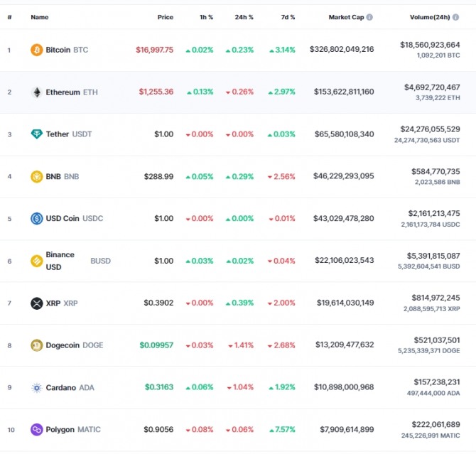Sort by the 7d % column header

pos(288,17)
